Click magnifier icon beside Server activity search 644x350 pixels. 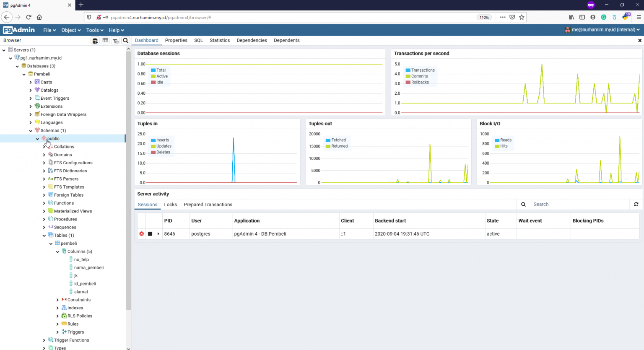[523, 204]
